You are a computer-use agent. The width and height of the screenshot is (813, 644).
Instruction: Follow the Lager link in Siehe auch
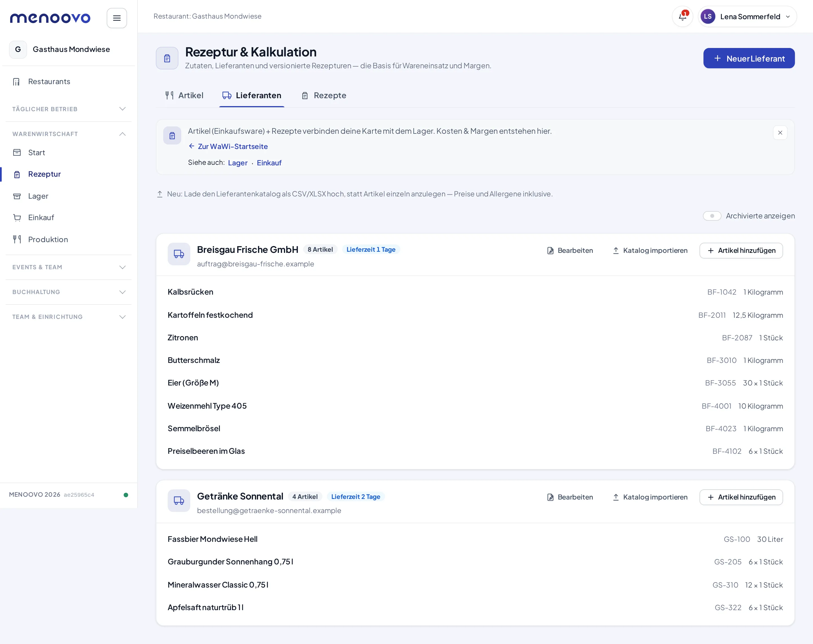[238, 163]
